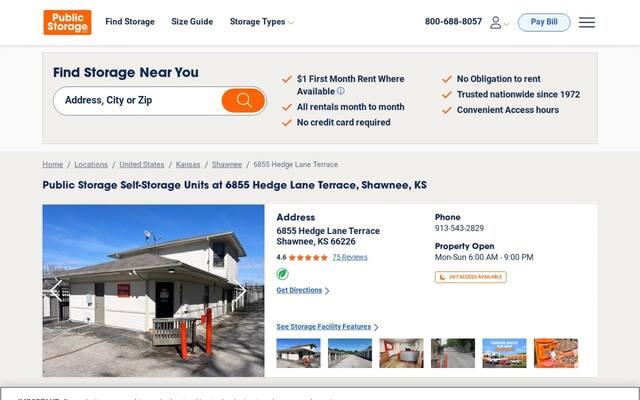The width and height of the screenshot is (640, 400).
Task: Click the five-star rating stars
Action: coord(308,258)
